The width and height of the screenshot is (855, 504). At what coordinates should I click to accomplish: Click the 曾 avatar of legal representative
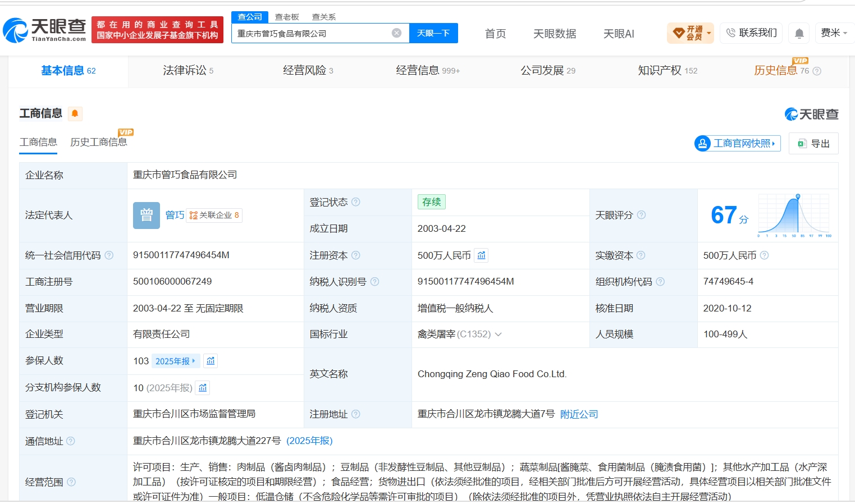tap(147, 216)
